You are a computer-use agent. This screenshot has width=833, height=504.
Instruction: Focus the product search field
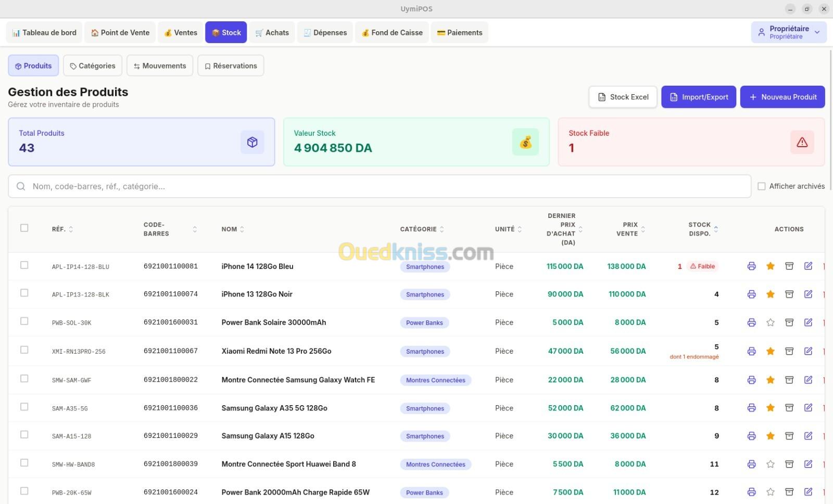(380, 186)
